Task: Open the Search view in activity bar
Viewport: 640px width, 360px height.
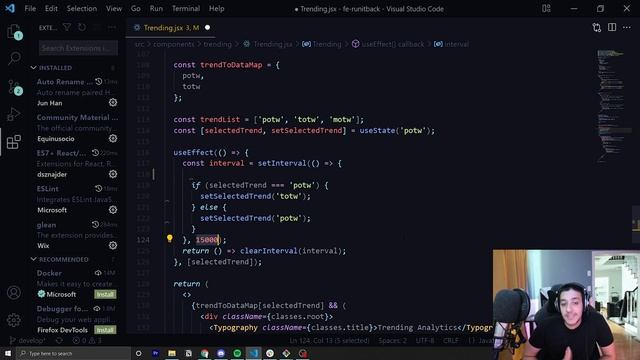Action: point(14,58)
